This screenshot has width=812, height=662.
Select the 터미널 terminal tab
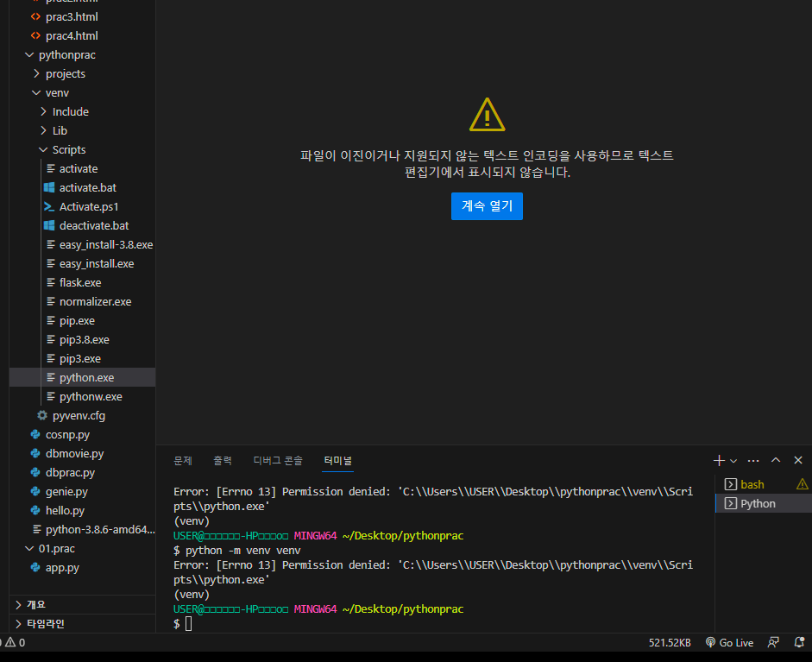click(337, 461)
